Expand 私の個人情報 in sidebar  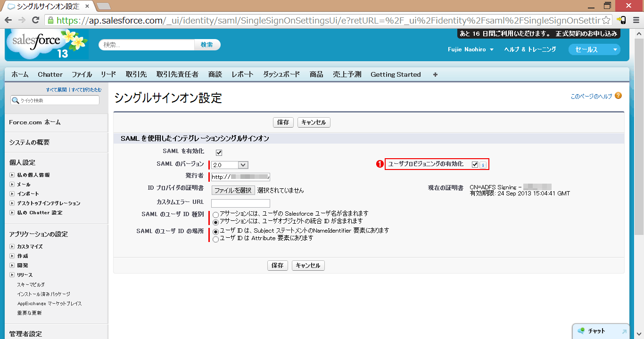pos(12,175)
